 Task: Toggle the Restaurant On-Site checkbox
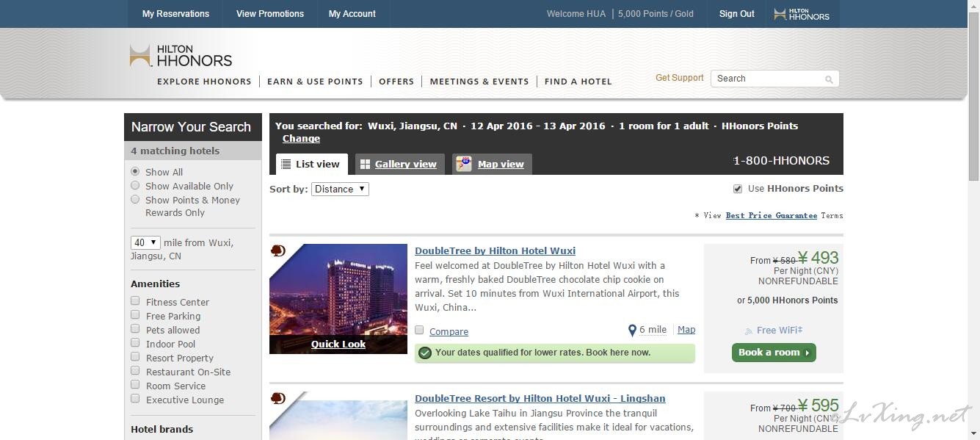click(x=135, y=370)
